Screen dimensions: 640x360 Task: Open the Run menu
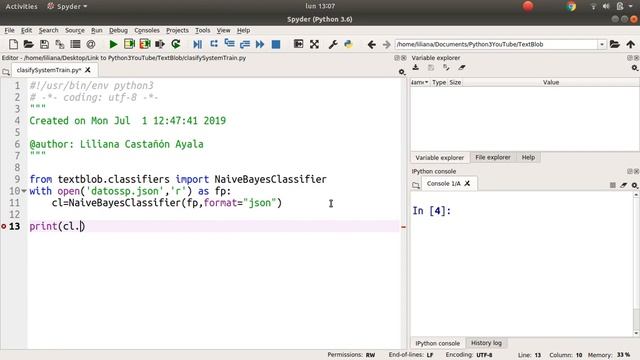[97, 30]
